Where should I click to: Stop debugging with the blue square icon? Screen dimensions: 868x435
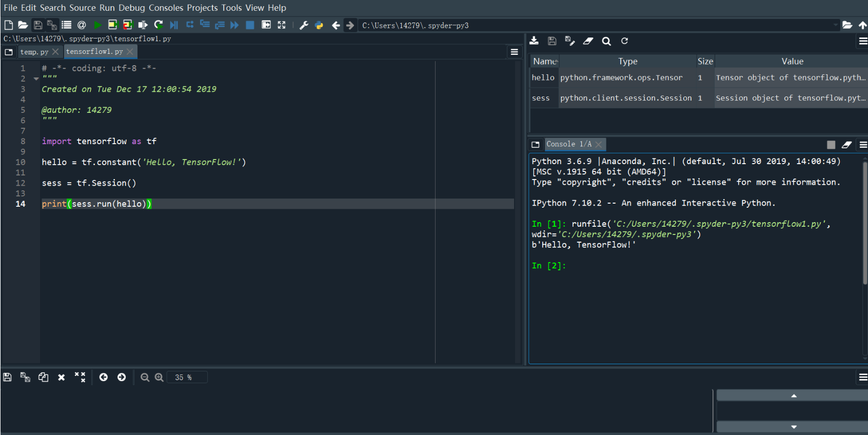tap(250, 25)
